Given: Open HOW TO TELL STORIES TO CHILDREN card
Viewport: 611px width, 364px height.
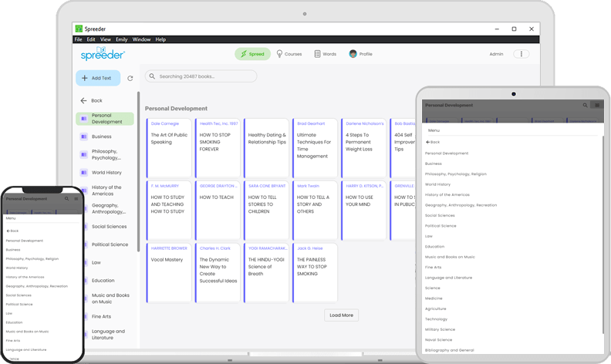Looking at the screenshot, I should (x=266, y=211).
